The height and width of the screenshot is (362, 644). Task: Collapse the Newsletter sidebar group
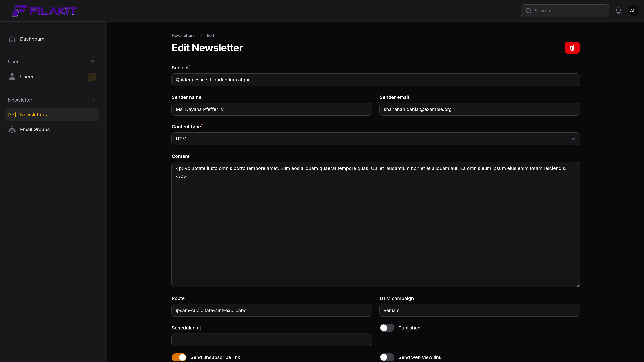(x=92, y=100)
